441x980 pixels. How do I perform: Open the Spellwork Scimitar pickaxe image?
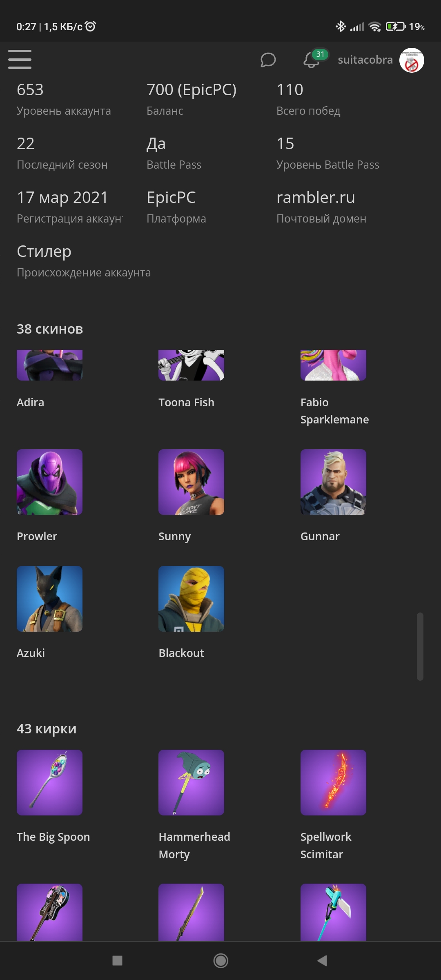[x=333, y=782]
